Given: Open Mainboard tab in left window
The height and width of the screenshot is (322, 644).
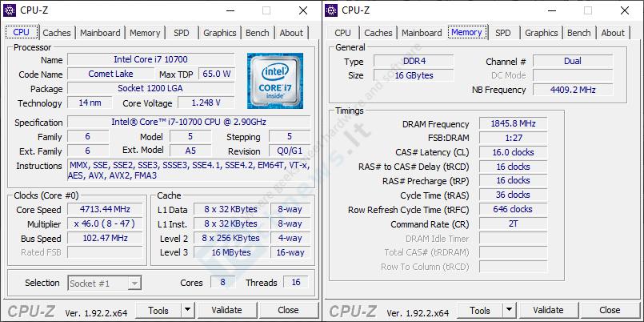Looking at the screenshot, I should [100, 33].
